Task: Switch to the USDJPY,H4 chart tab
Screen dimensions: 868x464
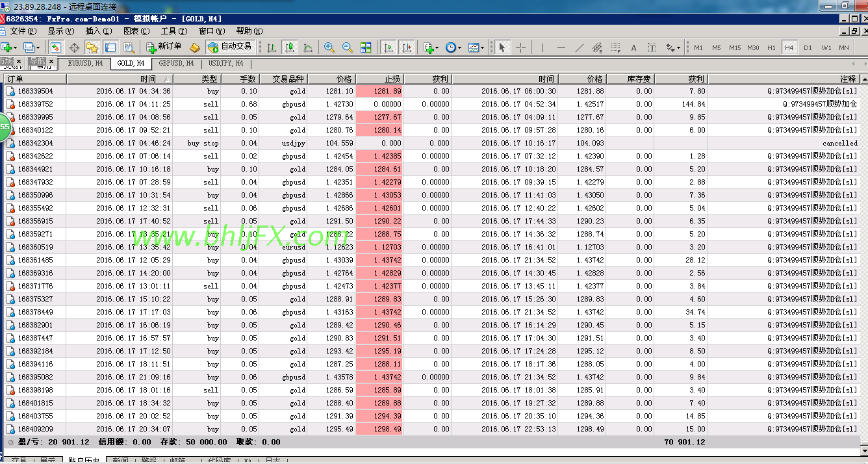Action: tap(226, 64)
